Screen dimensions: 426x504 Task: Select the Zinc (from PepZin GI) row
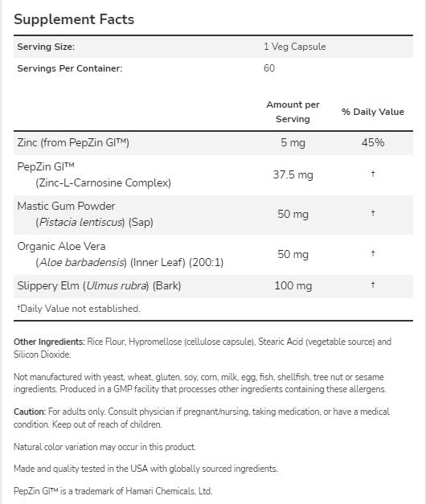213,143
